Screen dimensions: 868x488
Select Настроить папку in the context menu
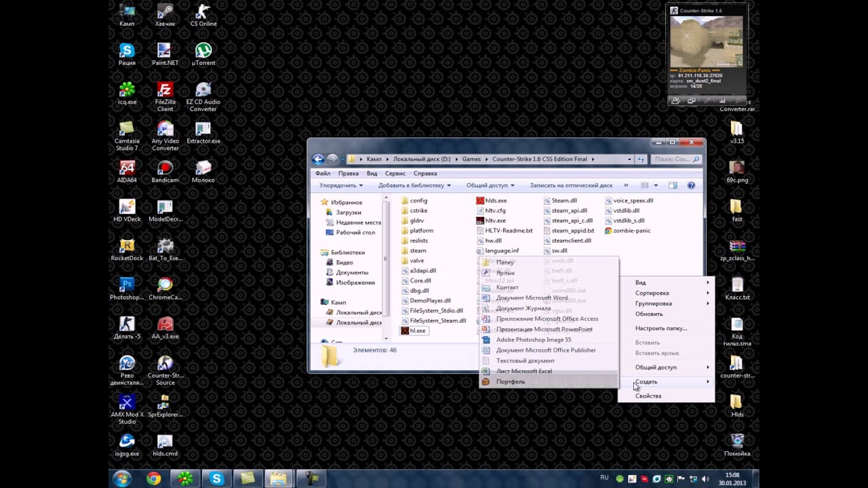point(666,328)
